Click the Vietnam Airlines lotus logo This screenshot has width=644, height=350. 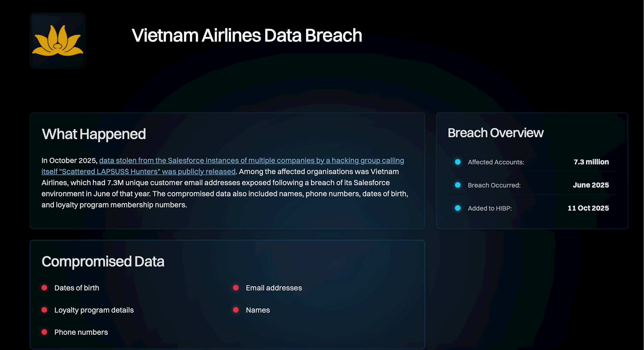pos(57,41)
